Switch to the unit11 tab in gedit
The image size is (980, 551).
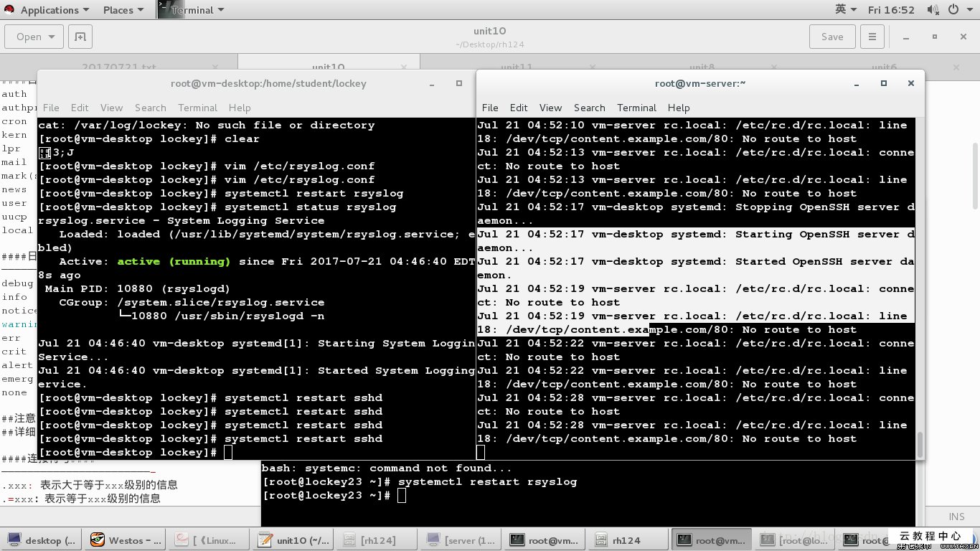coord(517,67)
